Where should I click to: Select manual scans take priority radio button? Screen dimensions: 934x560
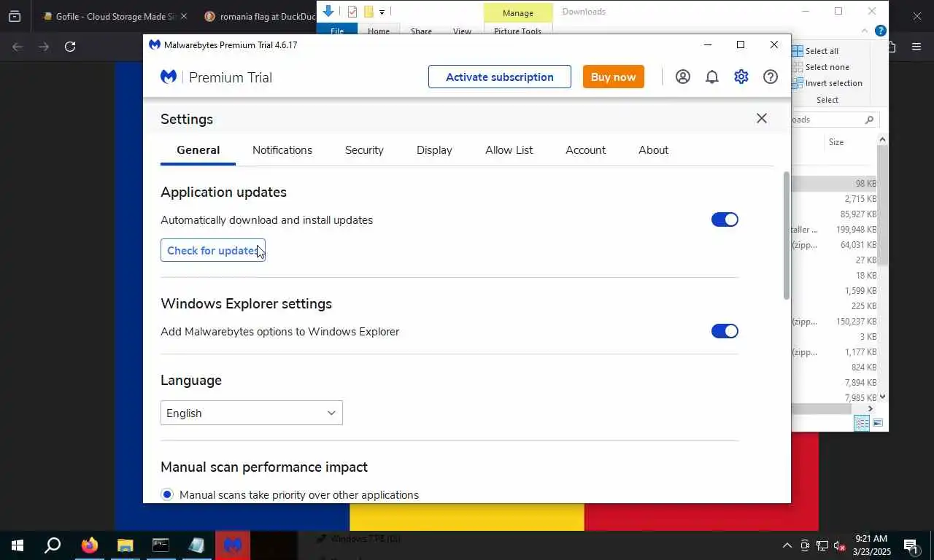pyautogui.click(x=167, y=494)
